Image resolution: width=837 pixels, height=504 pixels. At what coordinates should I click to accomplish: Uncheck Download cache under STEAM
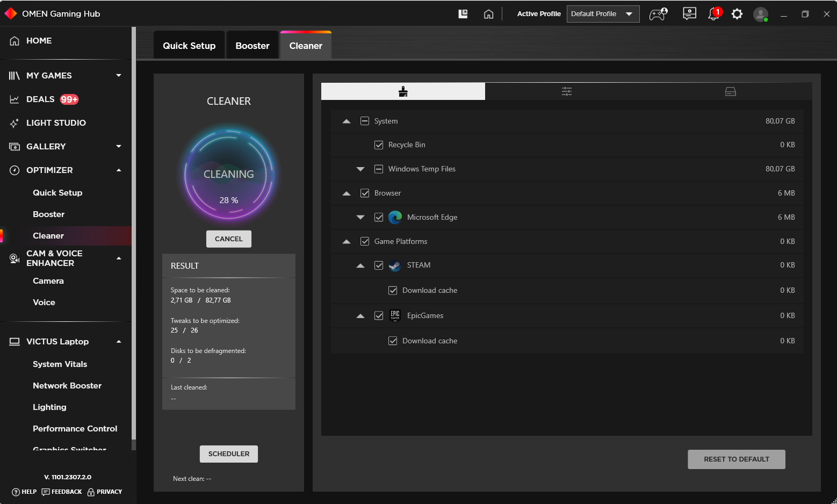393,290
